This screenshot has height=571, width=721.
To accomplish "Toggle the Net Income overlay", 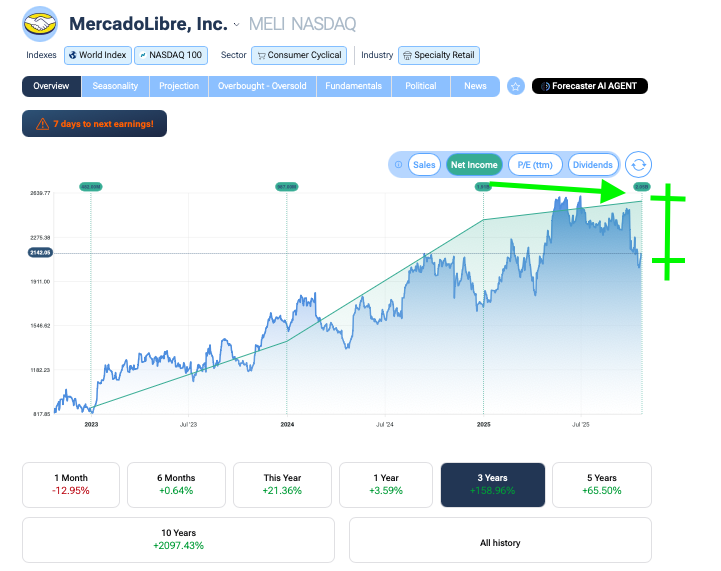I will click(x=474, y=165).
